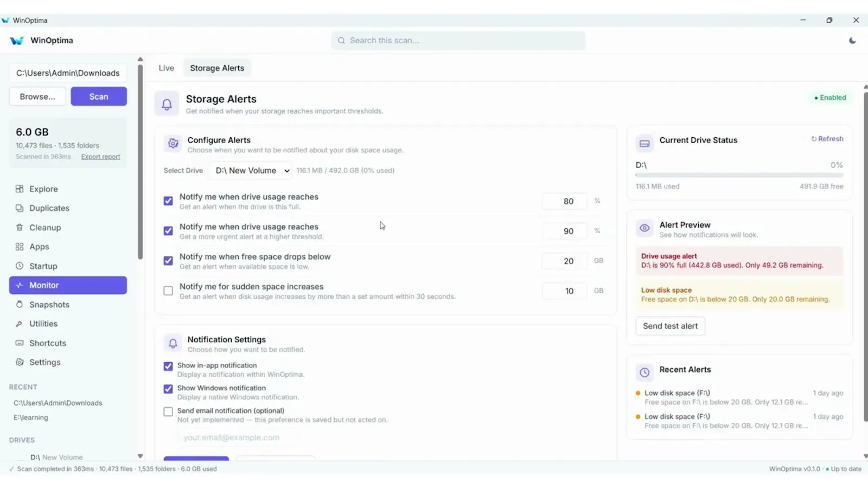
Task: Open the Export report link
Action: [x=100, y=157]
